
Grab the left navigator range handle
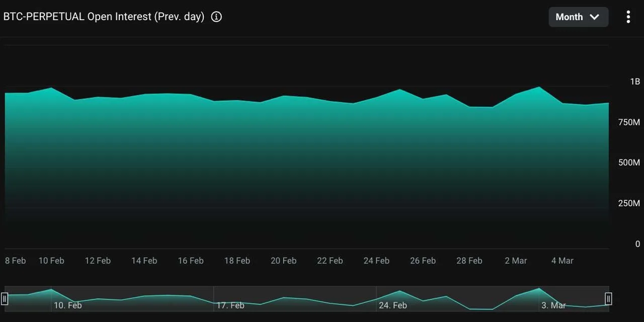[5, 299]
